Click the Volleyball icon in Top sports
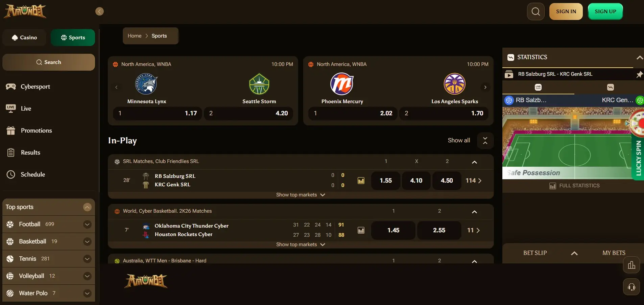The width and height of the screenshot is (644, 305). point(10,276)
